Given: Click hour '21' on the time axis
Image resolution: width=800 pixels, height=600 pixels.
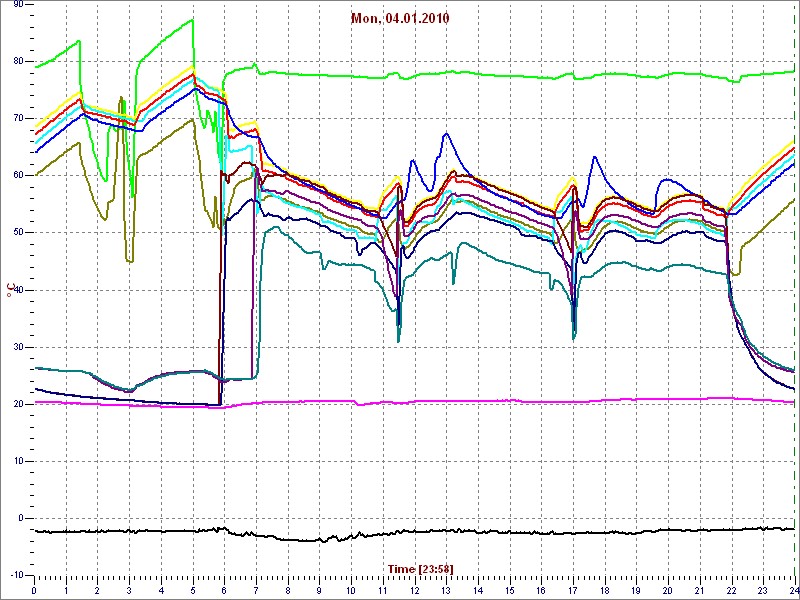Looking at the screenshot, I should pos(700,589).
